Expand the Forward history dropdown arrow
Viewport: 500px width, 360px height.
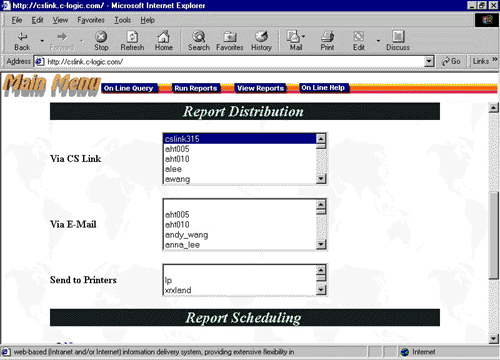pos(81,41)
